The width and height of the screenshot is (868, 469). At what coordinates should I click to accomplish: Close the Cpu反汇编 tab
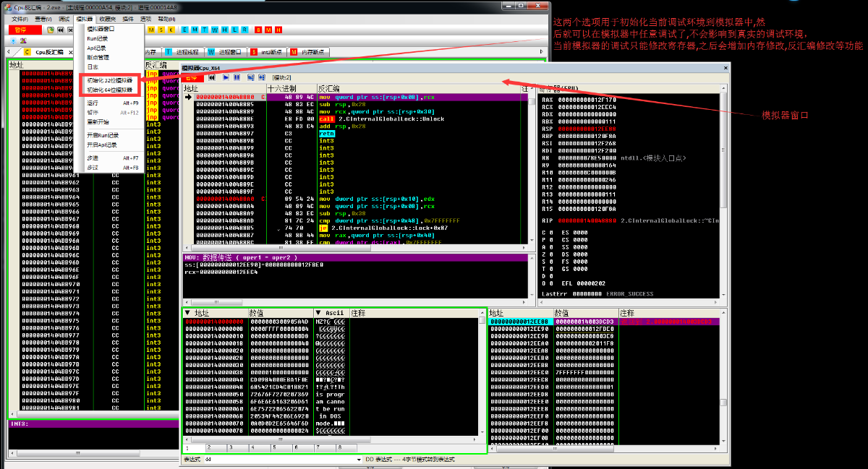tap(70, 52)
